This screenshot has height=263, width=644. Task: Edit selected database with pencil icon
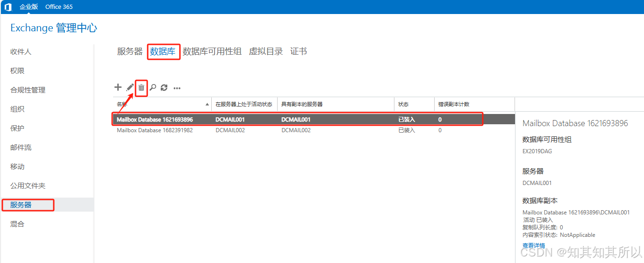pyautogui.click(x=130, y=87)
